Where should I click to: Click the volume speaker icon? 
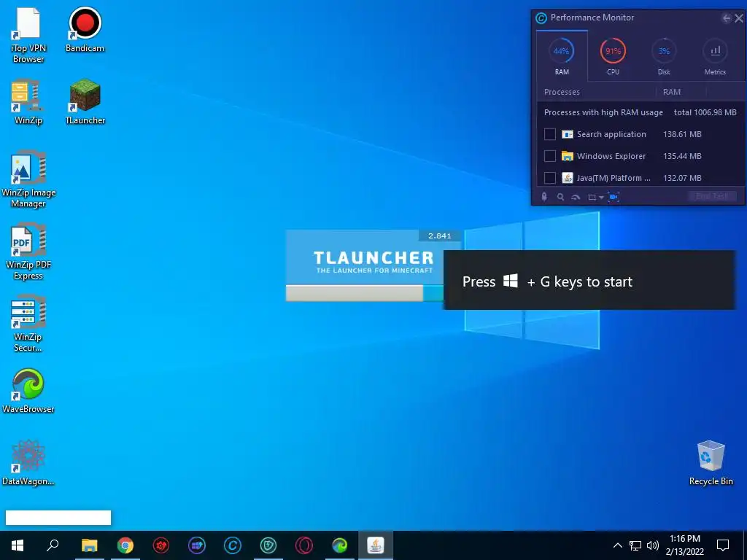(653, 545)
